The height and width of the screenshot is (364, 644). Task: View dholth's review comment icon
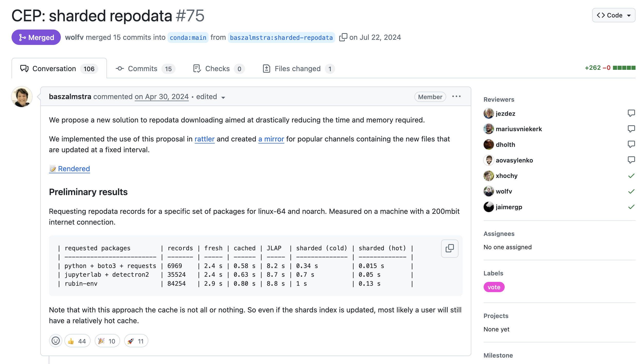pos(631,145)
